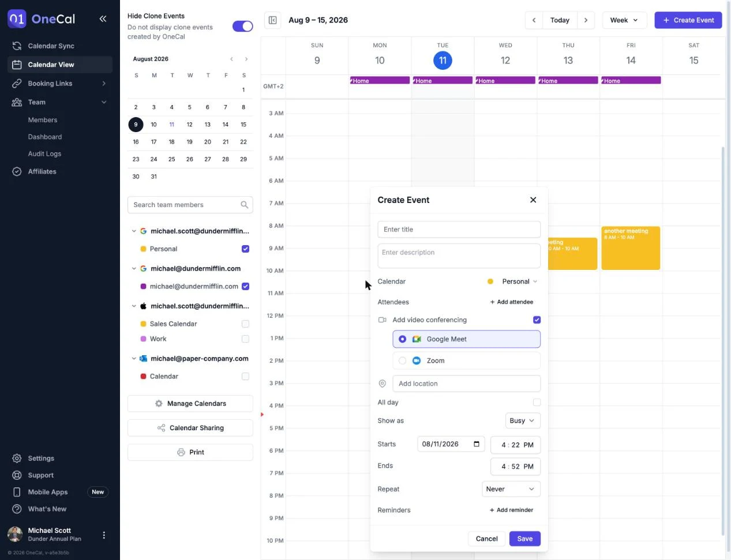Uncheck Add video conferencing checkbox

coord(537,320)
